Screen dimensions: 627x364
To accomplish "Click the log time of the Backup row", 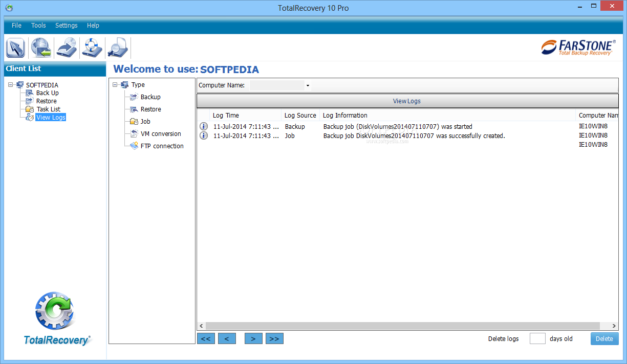I will pyautogui.click(x=246, y=126).
